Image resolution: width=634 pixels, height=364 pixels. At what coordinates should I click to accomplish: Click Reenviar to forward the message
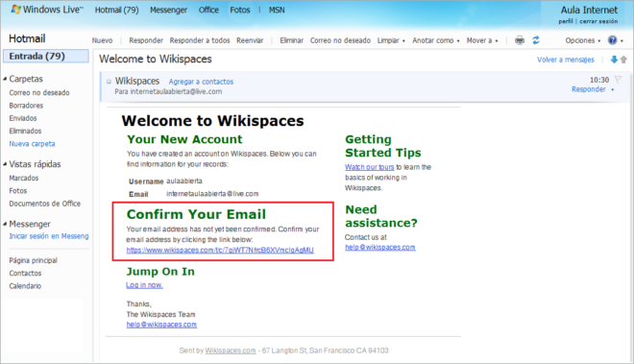point(250,40)
